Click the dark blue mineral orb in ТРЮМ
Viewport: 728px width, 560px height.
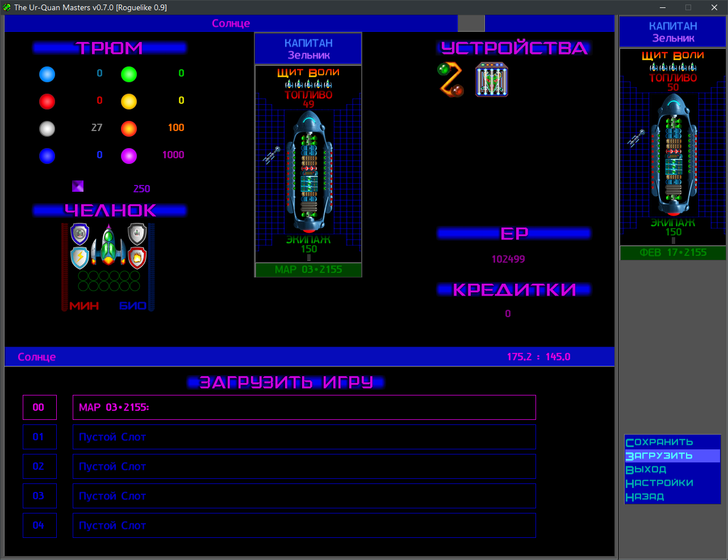click(47, 156)
